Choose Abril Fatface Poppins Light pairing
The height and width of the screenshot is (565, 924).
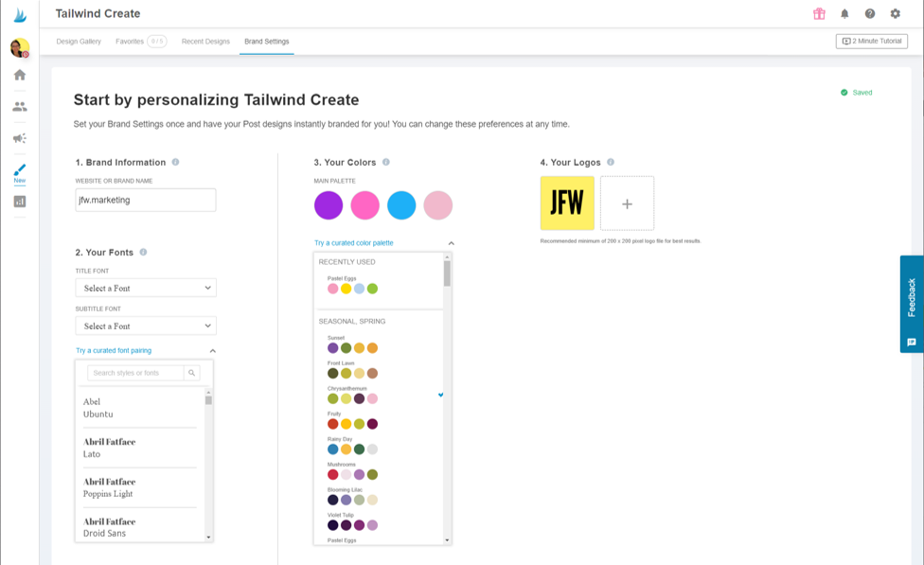click(x=140, y=487)
